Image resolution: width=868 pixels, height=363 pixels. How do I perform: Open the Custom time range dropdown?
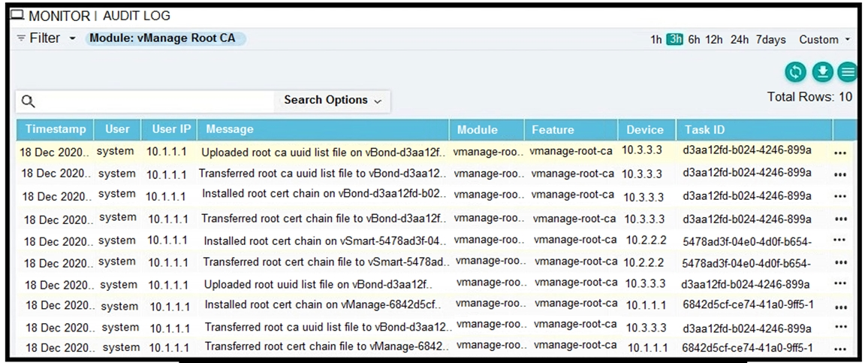pyautogui.click(x=824, y=40)
